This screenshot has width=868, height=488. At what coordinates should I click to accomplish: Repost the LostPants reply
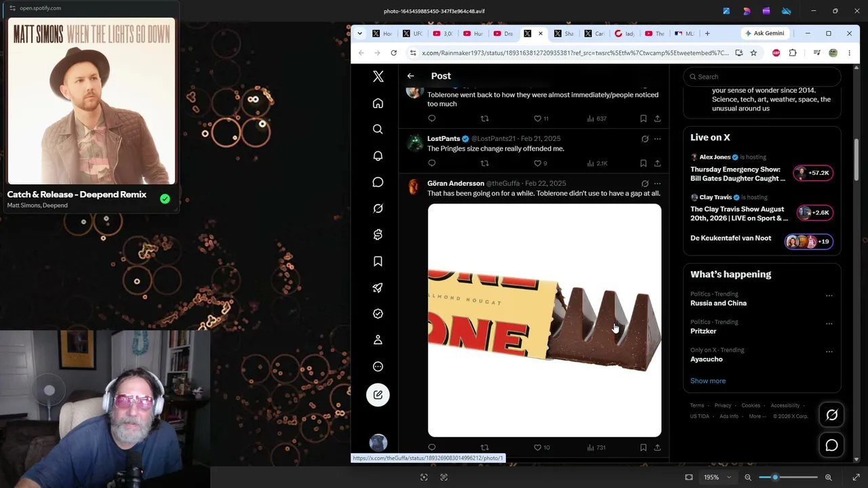coord(484,163)
